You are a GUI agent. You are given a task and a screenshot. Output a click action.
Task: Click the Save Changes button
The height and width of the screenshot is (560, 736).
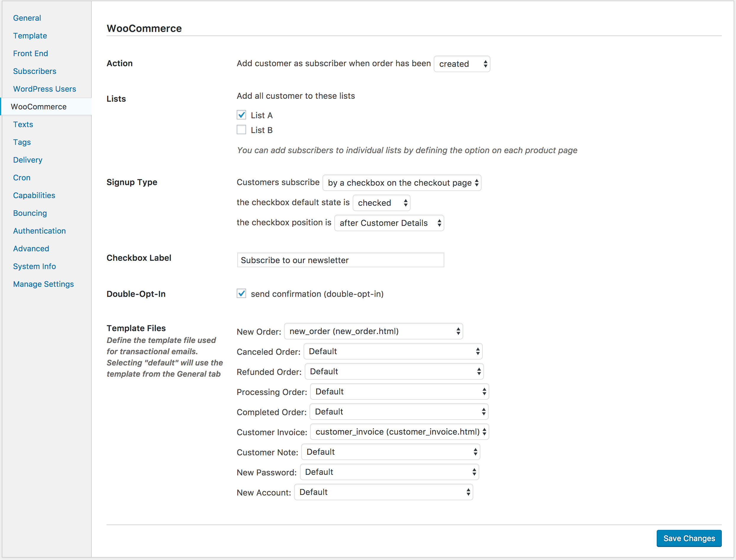tap(689, 538)
